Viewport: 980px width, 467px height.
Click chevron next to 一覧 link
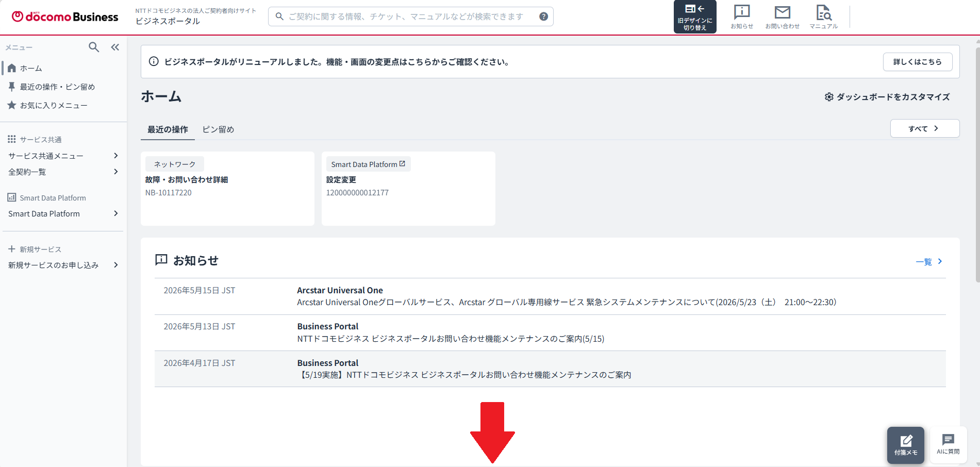[x=940, y=261]
